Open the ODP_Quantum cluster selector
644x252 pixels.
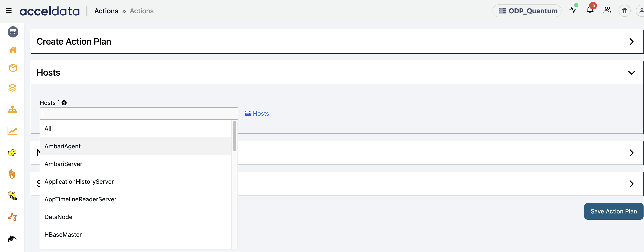click(527, 11)
